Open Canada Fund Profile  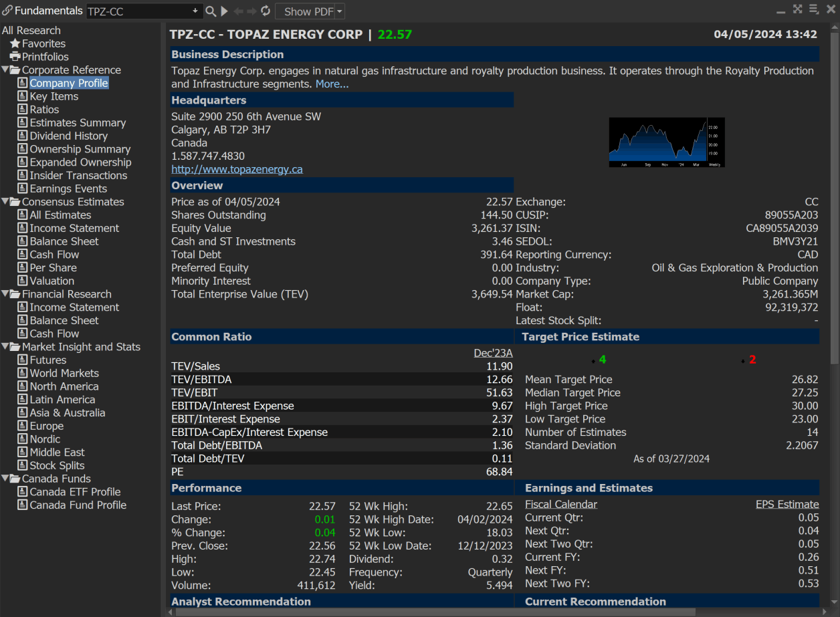pos(78,505)
